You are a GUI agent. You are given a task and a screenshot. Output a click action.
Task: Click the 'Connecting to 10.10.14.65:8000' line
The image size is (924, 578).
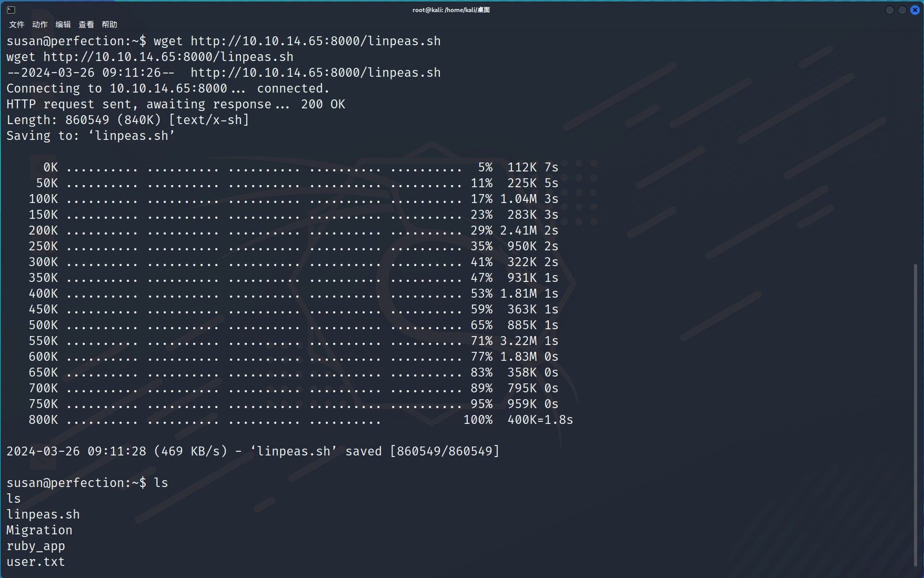(168, 88)
